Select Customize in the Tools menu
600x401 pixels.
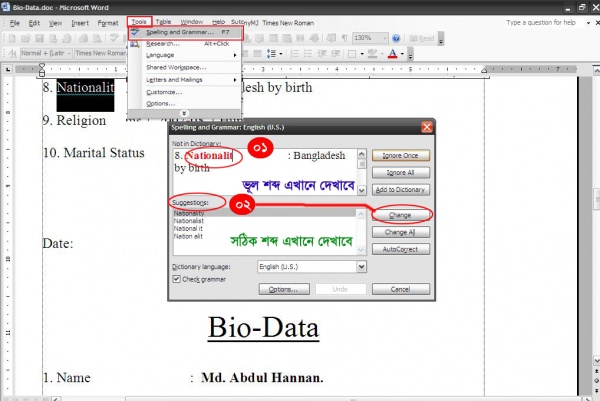[186, 92]
